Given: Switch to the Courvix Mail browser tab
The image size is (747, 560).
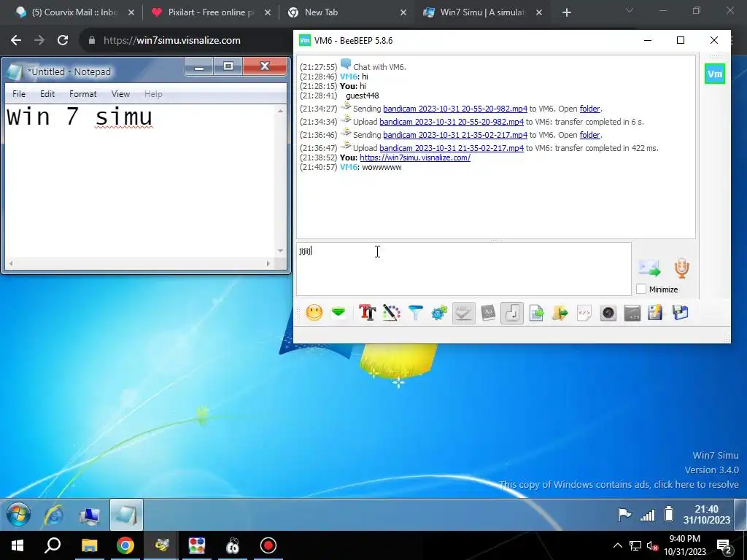Looking at the screenshot, I should [x=74, y=12].
